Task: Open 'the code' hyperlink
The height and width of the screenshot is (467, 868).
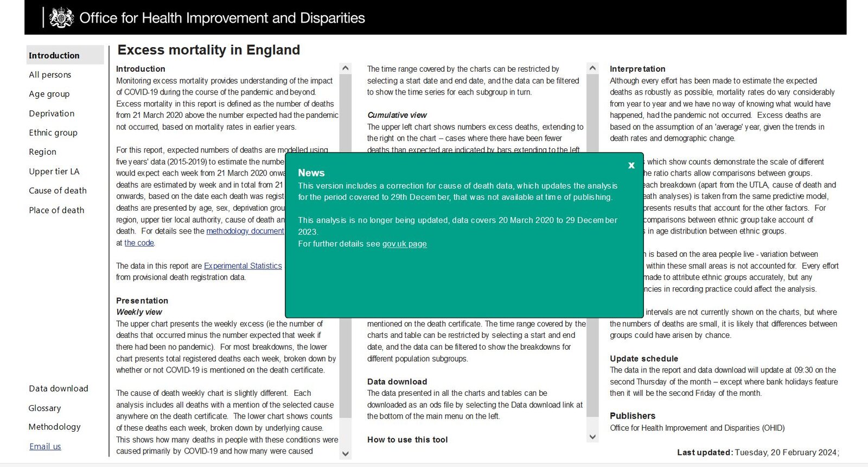Action: click(x=139, y=243)
